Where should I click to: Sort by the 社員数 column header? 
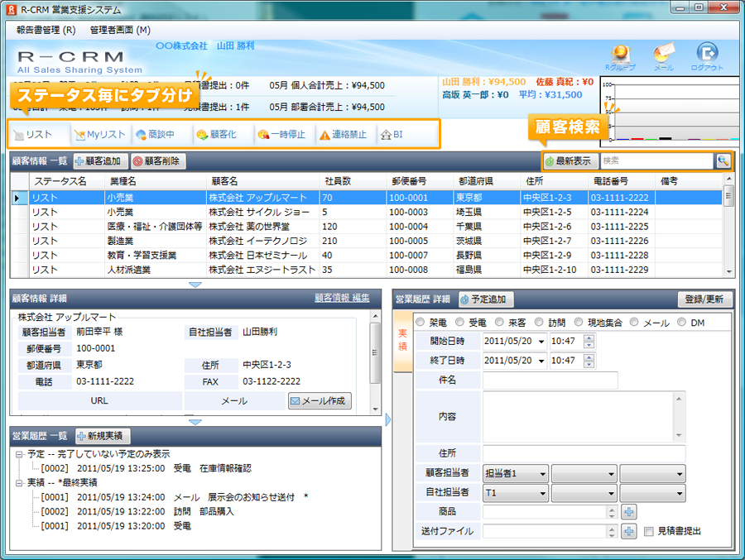pos(353,181)
